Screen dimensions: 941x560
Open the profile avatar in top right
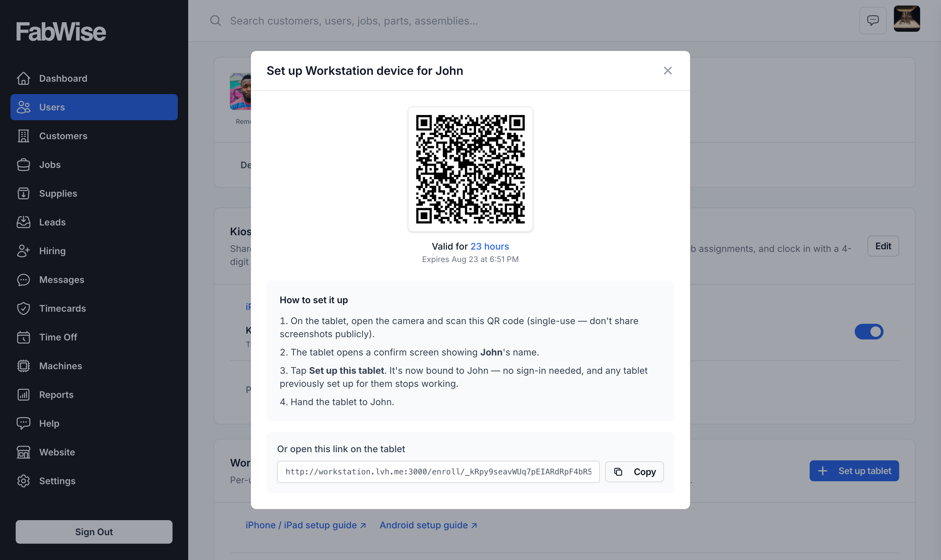point(907,19)
